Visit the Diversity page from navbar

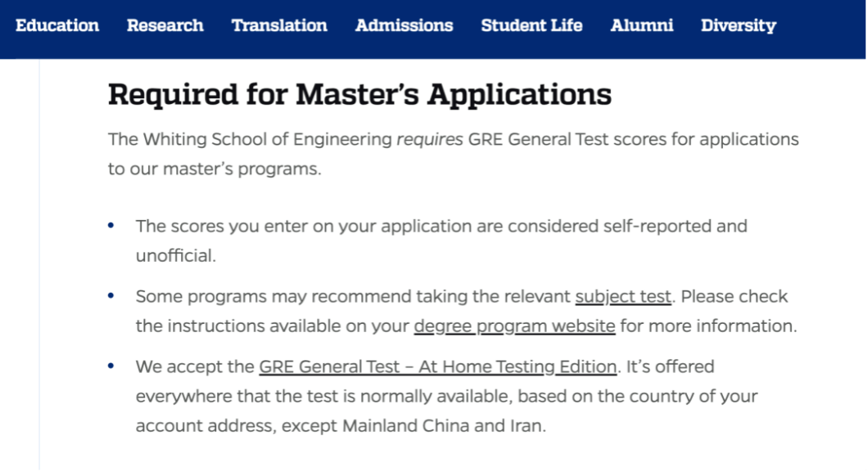[739, 25]
